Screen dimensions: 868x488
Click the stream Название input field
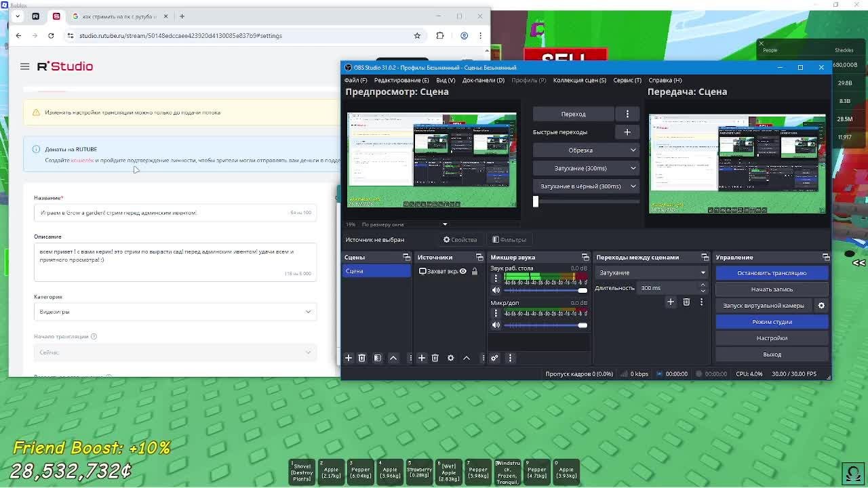175,213
